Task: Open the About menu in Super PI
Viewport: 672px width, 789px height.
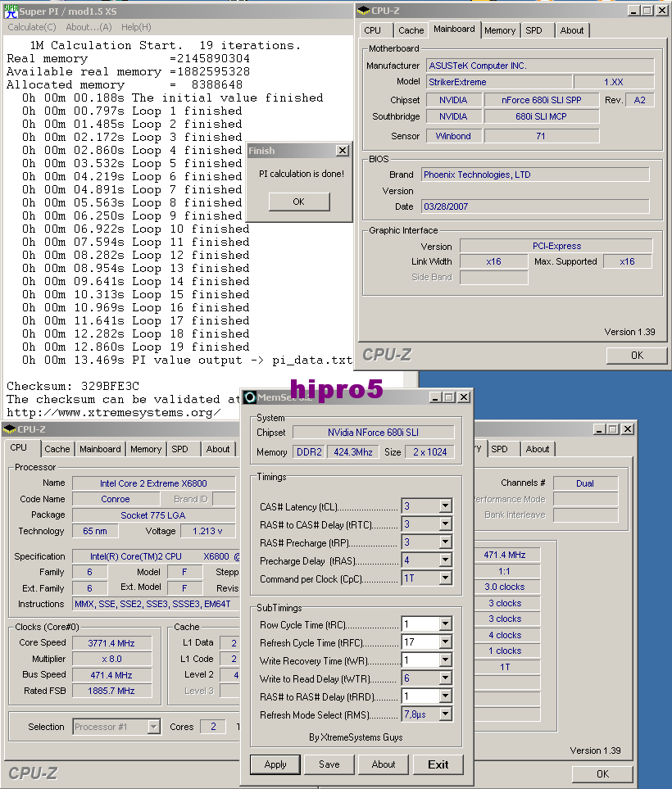Action: point(89,27)
